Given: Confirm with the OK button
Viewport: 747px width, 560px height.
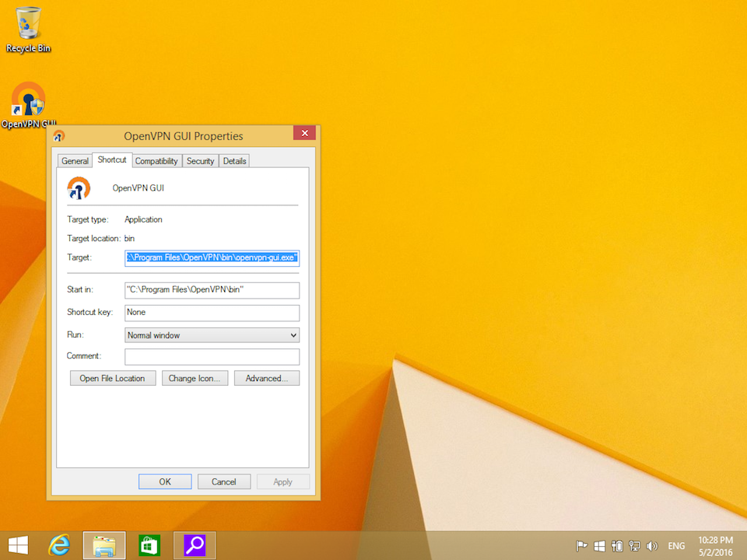Looking at the screenshot, I should pyautogui.click(x=165, y=481).
